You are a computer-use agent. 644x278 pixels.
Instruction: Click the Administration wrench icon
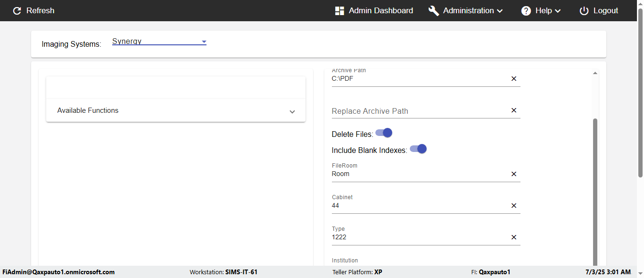(433, 11)
